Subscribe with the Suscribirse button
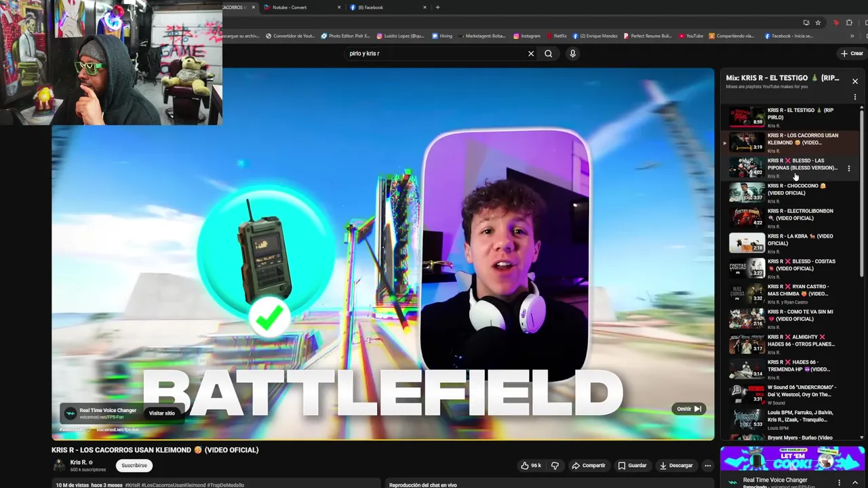The image size is (868, 488). (134, 466)
